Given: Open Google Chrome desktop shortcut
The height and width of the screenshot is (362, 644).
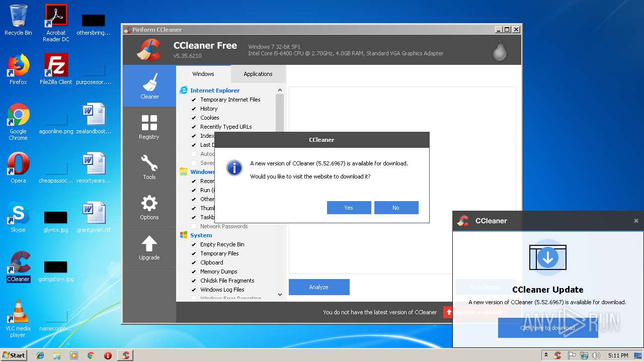Looking at the screenshot, I should click(x=18, y=122).
